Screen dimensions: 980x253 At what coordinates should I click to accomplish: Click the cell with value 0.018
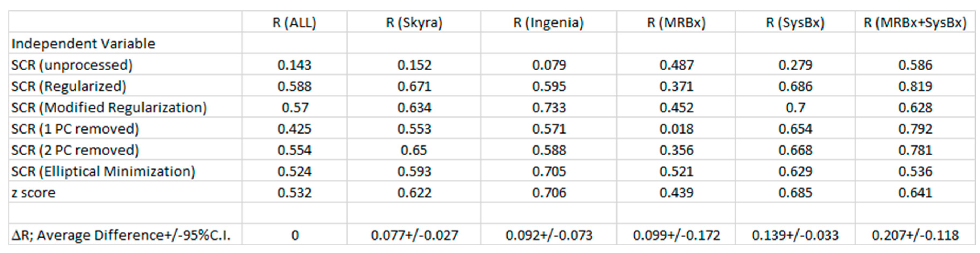coord(676,129)
